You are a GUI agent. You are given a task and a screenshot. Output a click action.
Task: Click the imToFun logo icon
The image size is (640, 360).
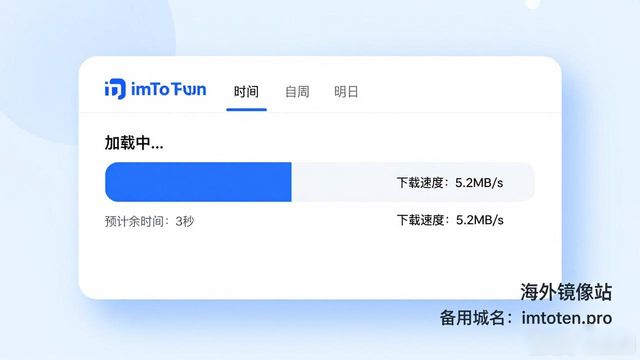point(115,89)
